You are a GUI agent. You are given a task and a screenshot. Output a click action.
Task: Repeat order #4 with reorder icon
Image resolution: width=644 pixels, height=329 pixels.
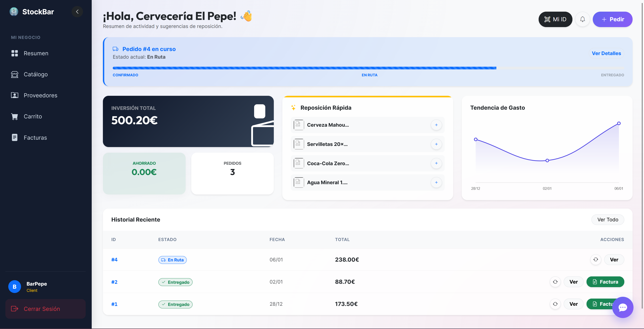click(x=596, y=259)
